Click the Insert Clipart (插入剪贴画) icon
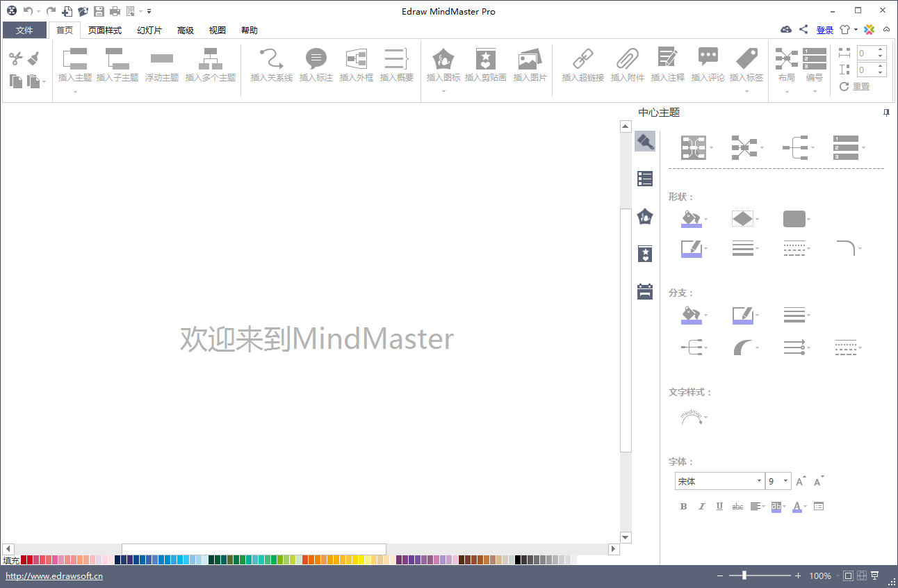This screenshot has width=898, height=588. click(x=486, y=59)
